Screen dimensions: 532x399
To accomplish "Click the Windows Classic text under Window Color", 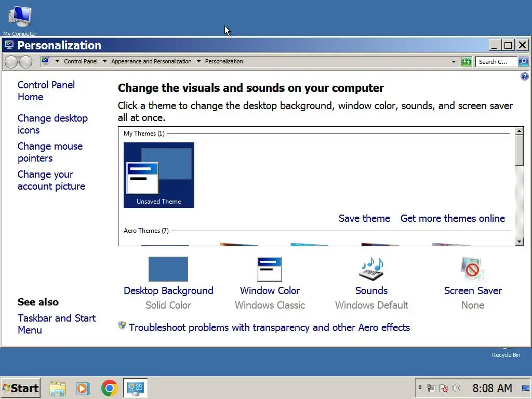I will pyautogui.click(x=270, y=305).
